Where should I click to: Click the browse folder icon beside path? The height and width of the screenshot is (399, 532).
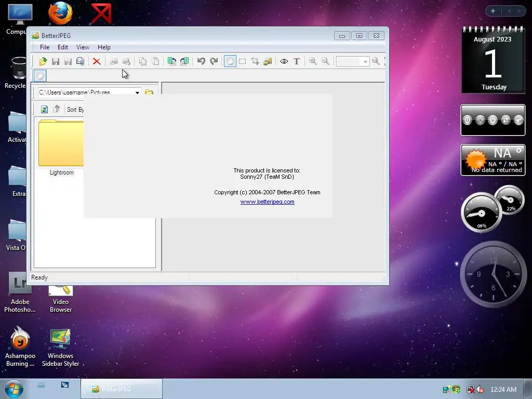pos(149,92)
